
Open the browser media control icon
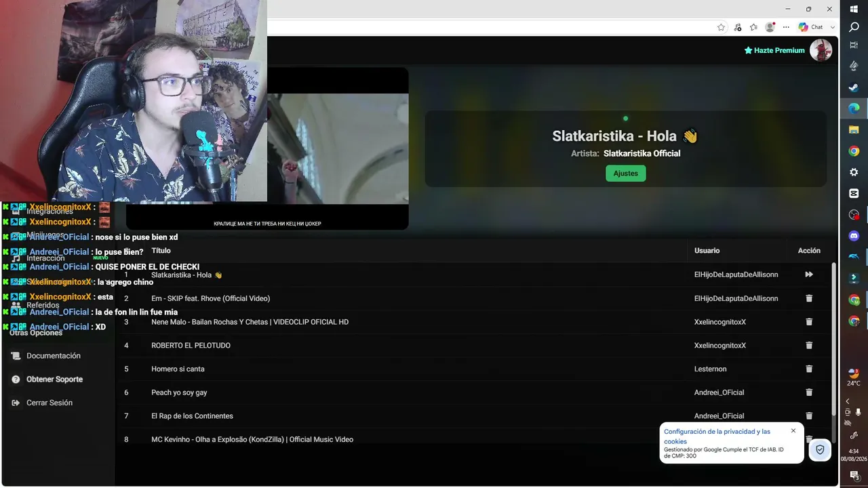coord(737,27)
